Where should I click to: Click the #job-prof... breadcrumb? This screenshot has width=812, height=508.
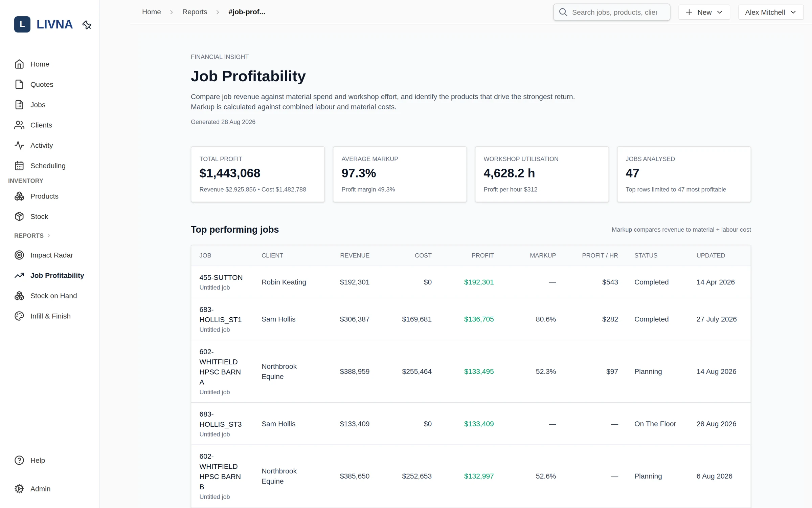(247, 12)
